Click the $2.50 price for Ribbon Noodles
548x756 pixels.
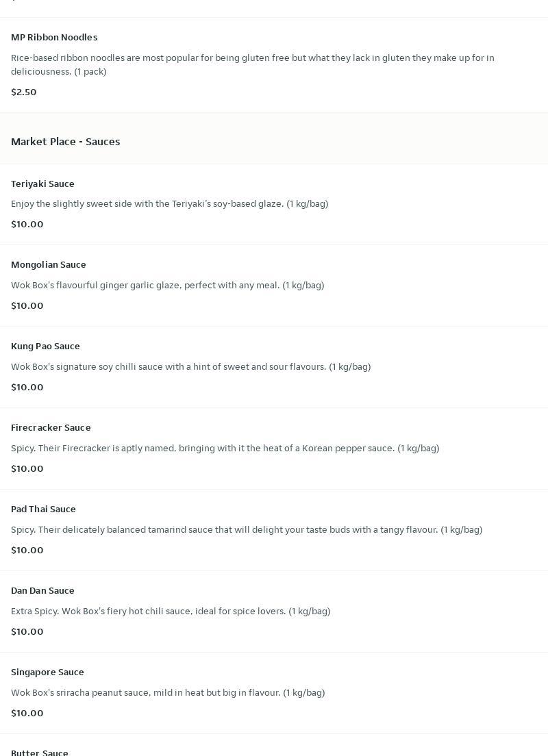coord(24,92)
